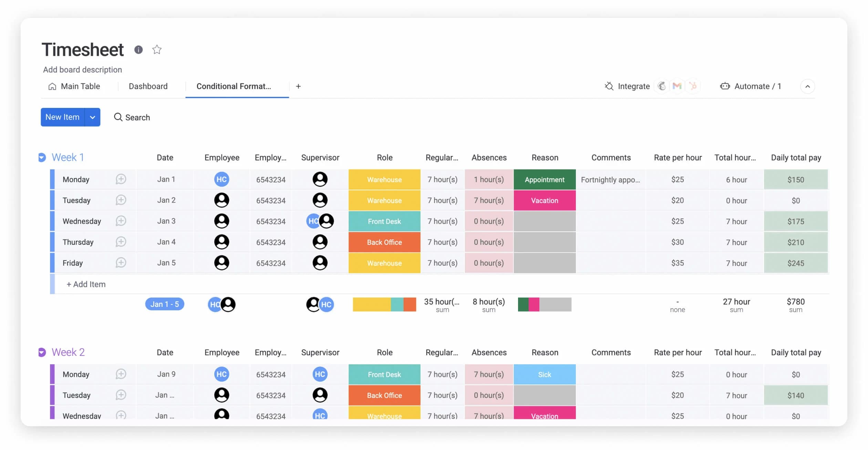This screenshot has width=868, height=450.
Task: Click the Gmail integration icon
Action: click(677, 86)
